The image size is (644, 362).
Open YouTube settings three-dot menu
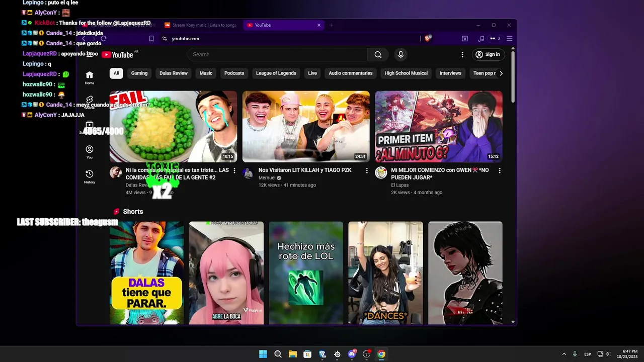pos(462,54)
